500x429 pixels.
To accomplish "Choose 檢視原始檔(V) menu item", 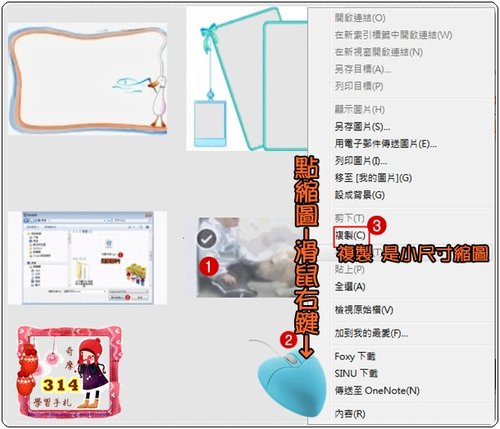I will click(364, 310).
